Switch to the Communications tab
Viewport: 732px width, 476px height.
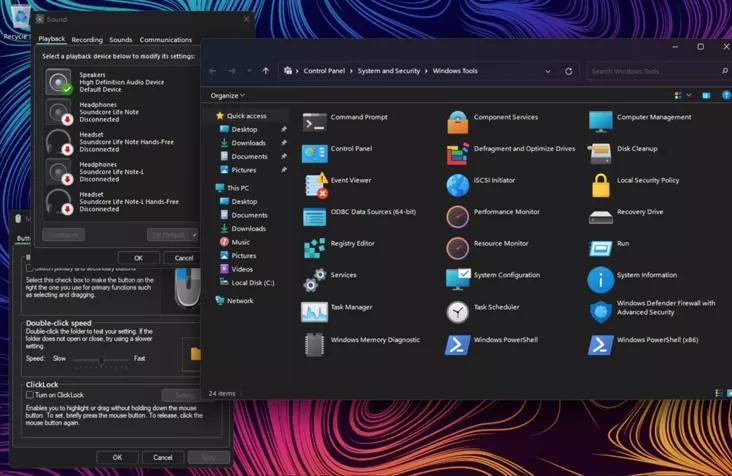pos(165,40)
